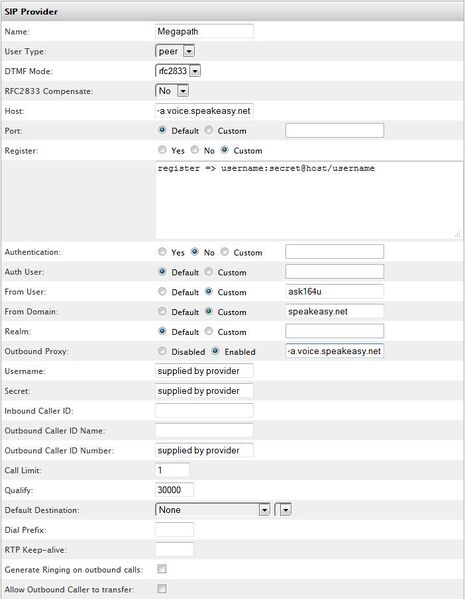
Task: Select Custom radio for Port
Action: (x=209, y=130)
